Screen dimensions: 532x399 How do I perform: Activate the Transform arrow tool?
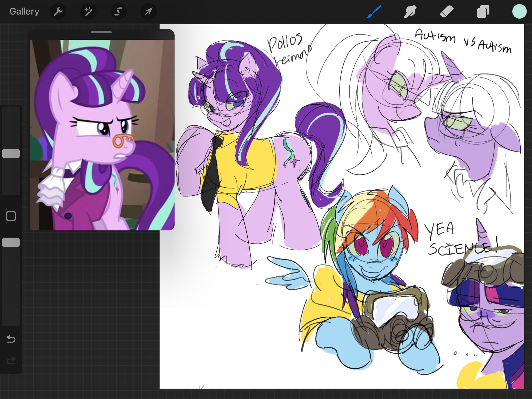148,11
